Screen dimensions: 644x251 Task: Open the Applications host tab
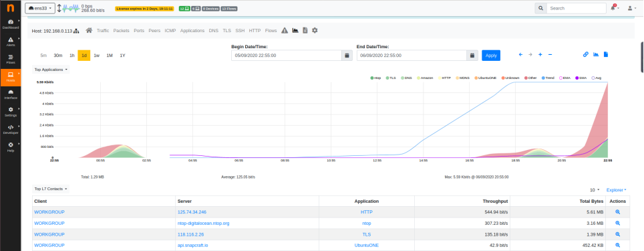pos(192,30)
